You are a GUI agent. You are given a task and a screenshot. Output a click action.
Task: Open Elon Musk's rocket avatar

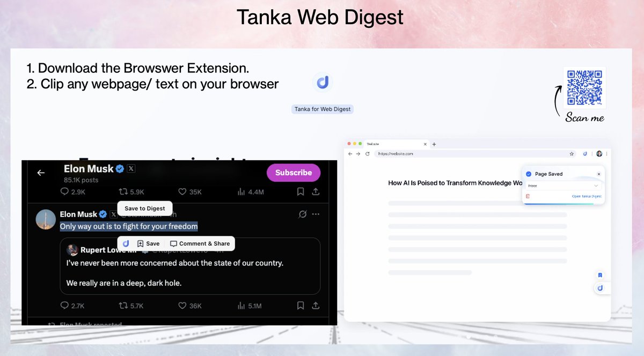coord(46,219)
